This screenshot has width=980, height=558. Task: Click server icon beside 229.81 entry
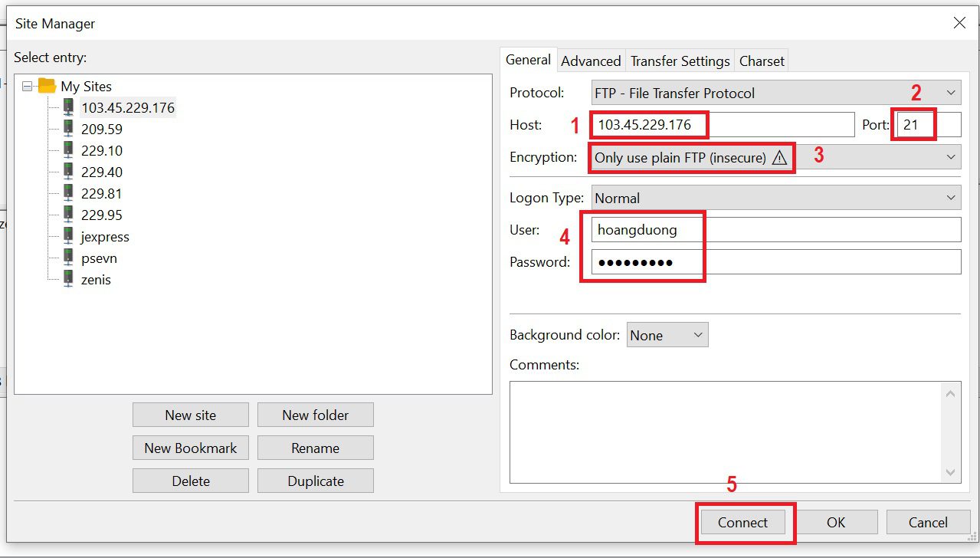[69, 193]
